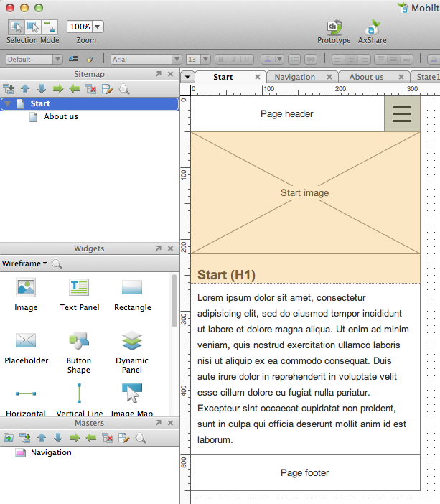This screenshot has width=440, height=504.
Task: Click the Widgets panel vertical scrollbar
Action: [174, 302]
